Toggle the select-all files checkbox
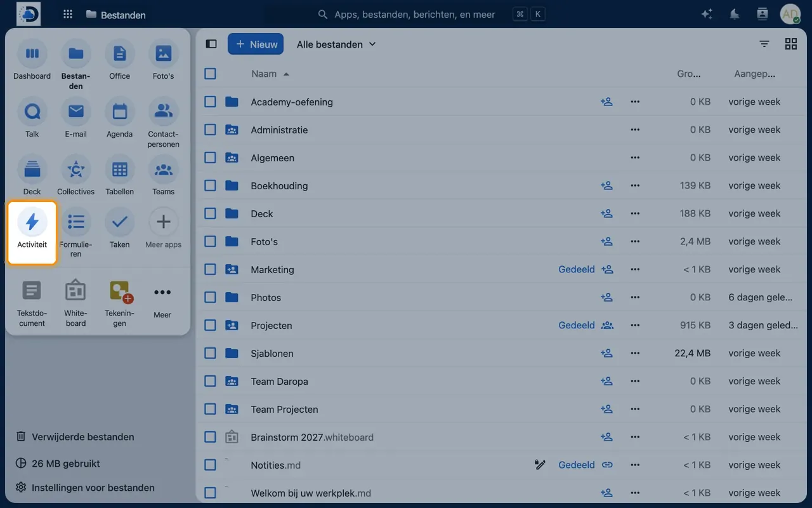 tap(211, 74)
